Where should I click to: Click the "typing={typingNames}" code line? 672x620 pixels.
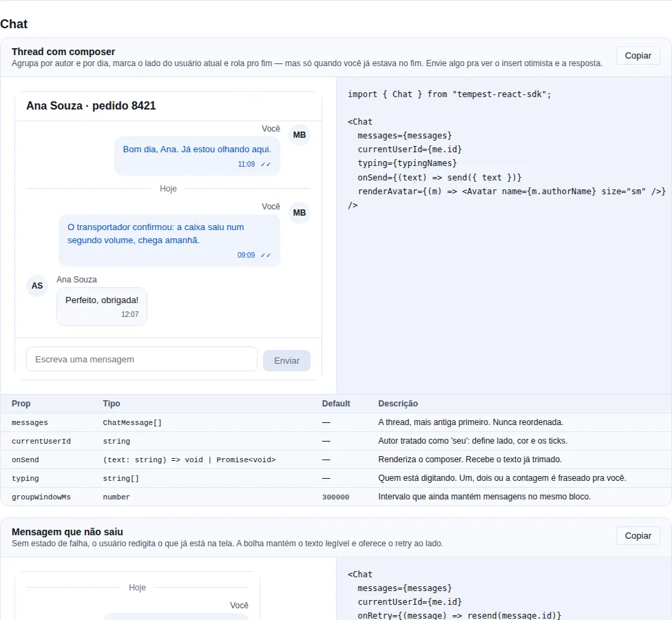(x=407, y=163)
